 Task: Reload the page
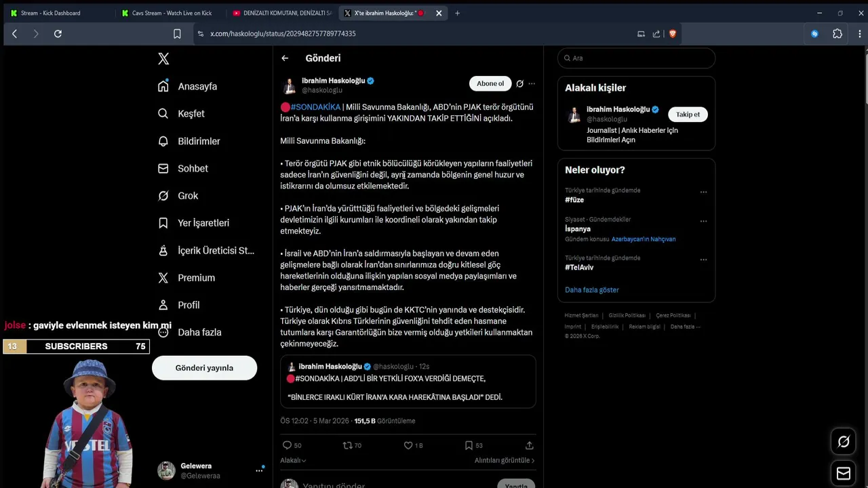[58, 34]
